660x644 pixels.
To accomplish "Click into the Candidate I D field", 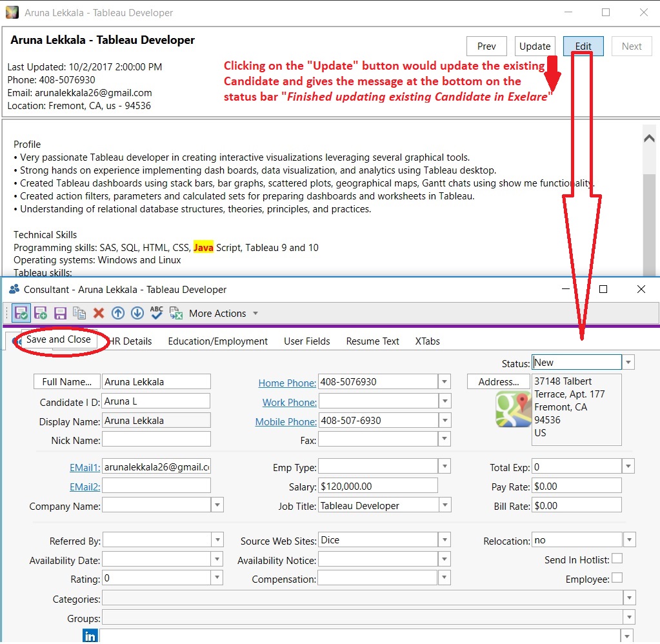I will pyautogui.click(x=156, y=401).
